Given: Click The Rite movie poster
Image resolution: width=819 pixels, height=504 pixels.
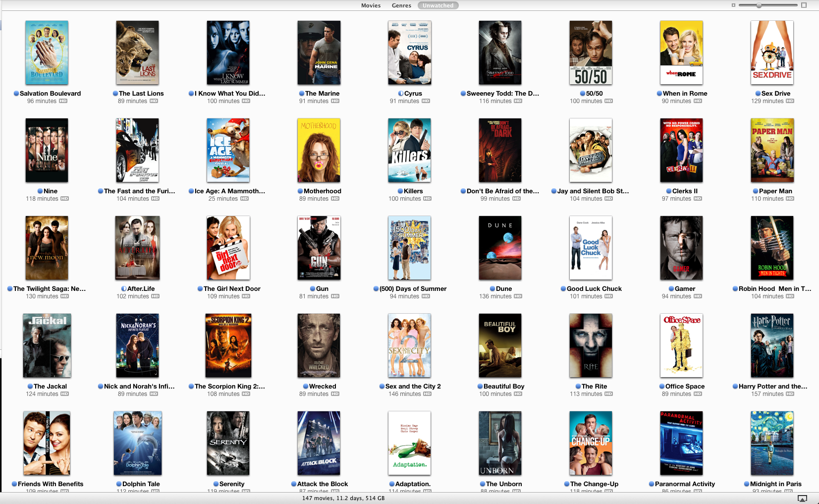Looking at the screenshot, I should tap(591, 345).
